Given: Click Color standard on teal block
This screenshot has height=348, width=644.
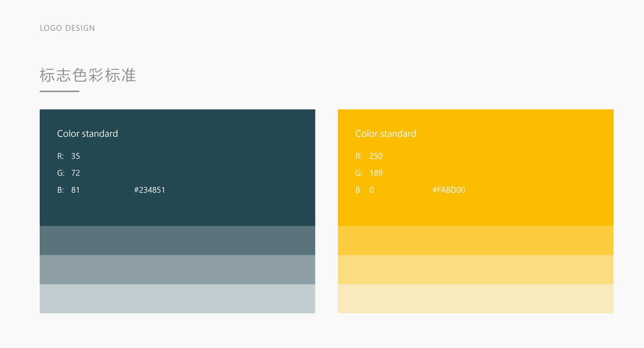Looking at the screenshot, I should [88, 134].
